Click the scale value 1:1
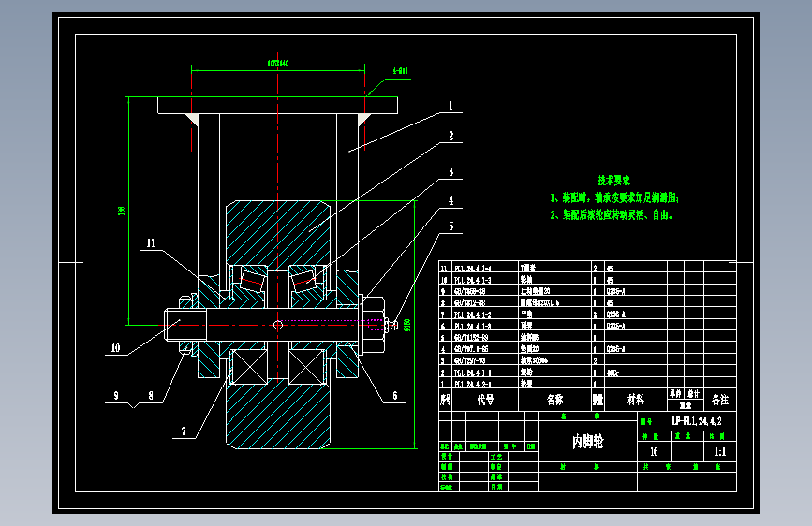This screenshot has width=812, height=526. coord(720,452)
